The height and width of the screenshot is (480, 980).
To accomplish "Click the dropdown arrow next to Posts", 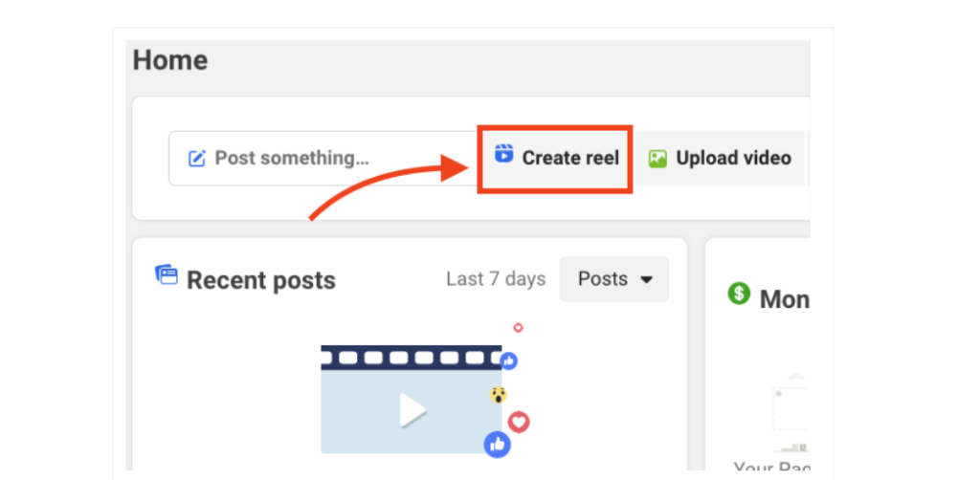I will tap(646, 280).
